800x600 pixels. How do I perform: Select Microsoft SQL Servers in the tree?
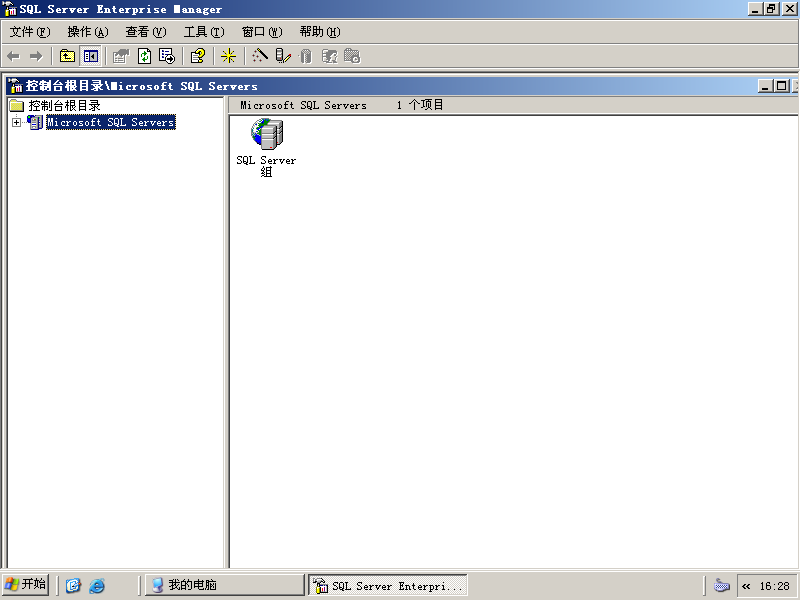pos(111,122)
